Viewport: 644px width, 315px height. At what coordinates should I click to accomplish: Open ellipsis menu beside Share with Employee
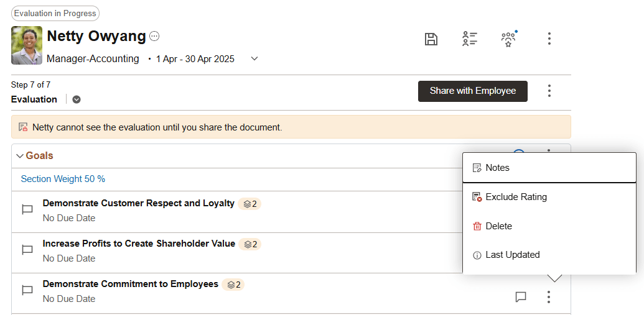tap(549, 91)
